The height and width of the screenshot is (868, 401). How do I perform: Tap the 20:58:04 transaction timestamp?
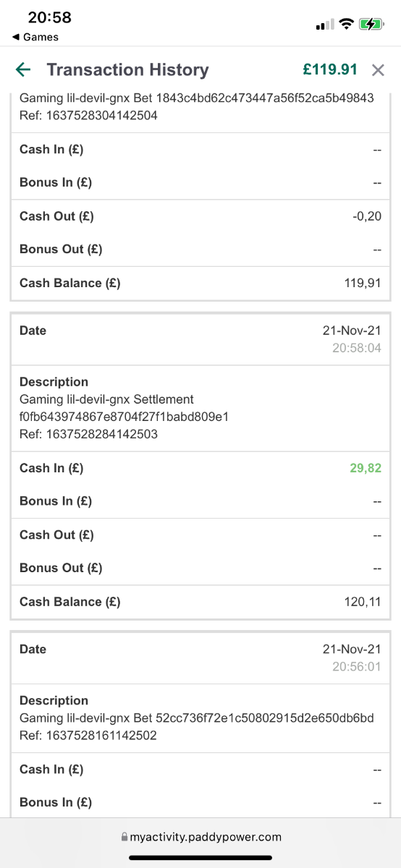coord(357,348)
